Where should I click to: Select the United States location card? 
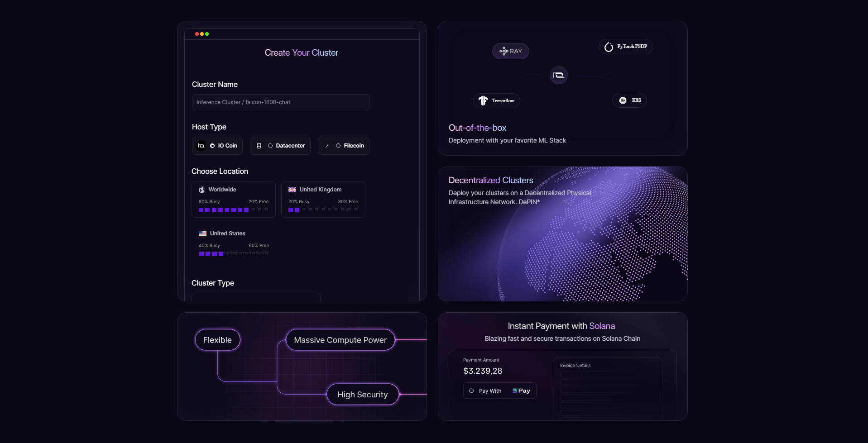(x=234, y=243)
